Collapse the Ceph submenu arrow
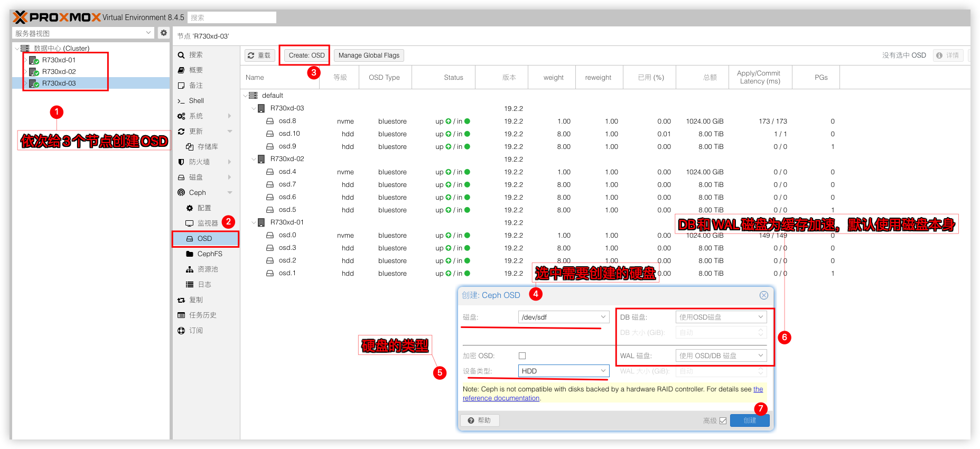The image size is (980, 449). pyautogui.click(x=230, y=193)
